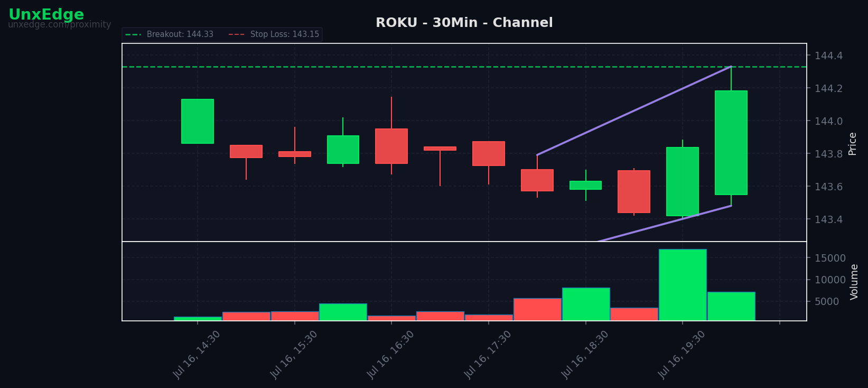Click the UnxEdge logo text
Image resolution: width=868 pixels, height=388 pixels.
[46, 15]
